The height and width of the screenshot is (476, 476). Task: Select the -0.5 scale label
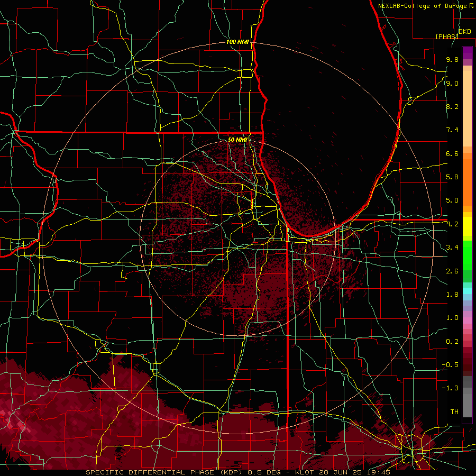click(x=450, y=365)
